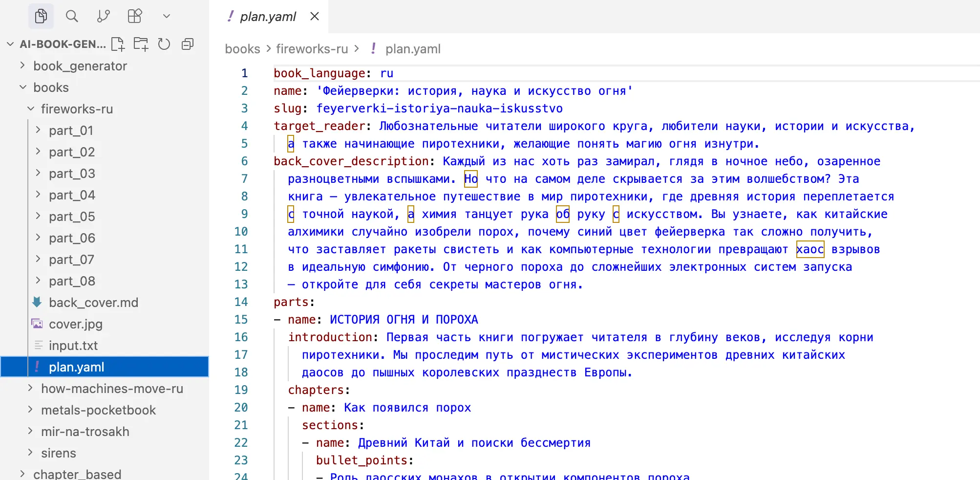Click 'Древний Китай и поиски бессмертия' text
This screenshot has width=980, height=480.
tap(474, 443)
